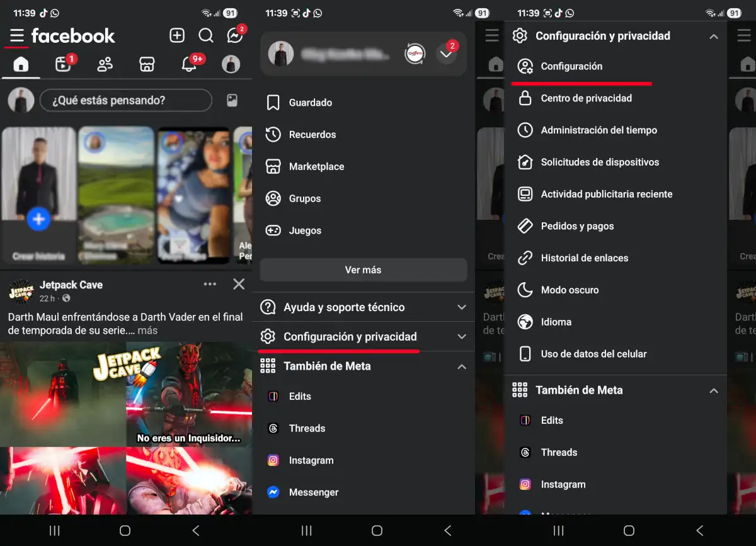
Task: Open three-dot options on Jetpack Cave post
Action: (210, 285)
